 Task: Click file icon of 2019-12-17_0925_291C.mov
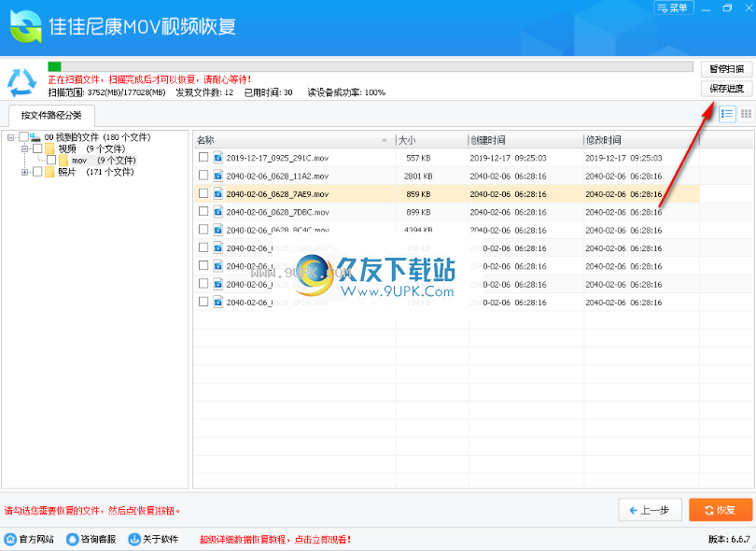tap(217, 157)
